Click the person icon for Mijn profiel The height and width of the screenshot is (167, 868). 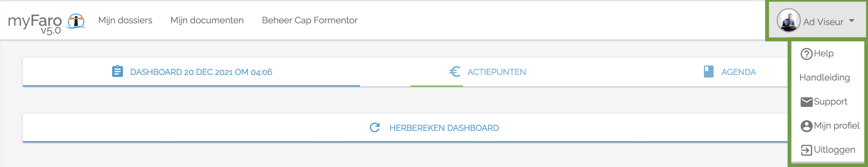coord(807,126)
